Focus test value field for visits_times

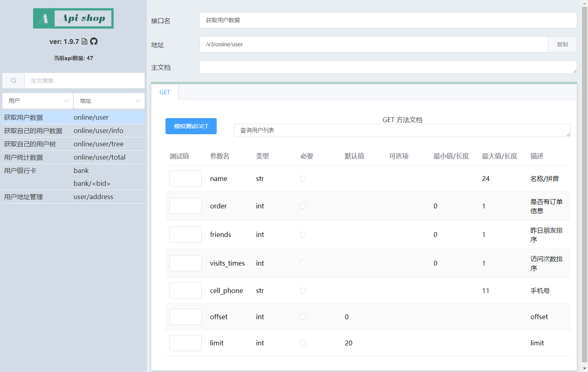coord(186,263)
